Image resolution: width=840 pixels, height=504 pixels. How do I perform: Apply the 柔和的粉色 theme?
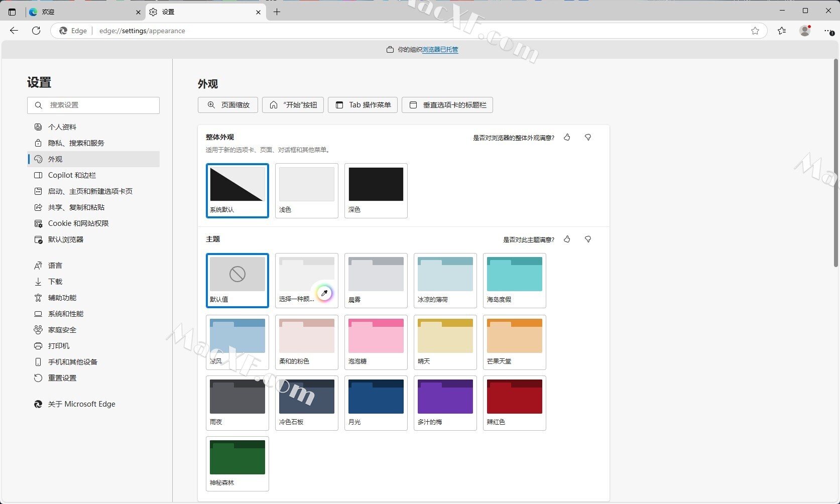(x=307, y=342)
